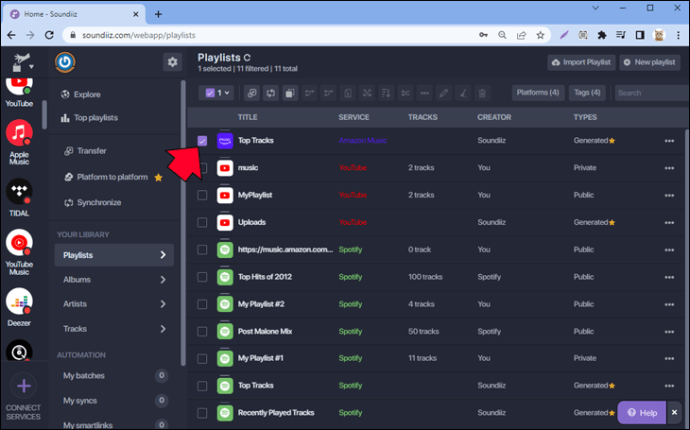Open the Explore menu item
Screen dimensions: 690x430
click(x=81, y=94)
